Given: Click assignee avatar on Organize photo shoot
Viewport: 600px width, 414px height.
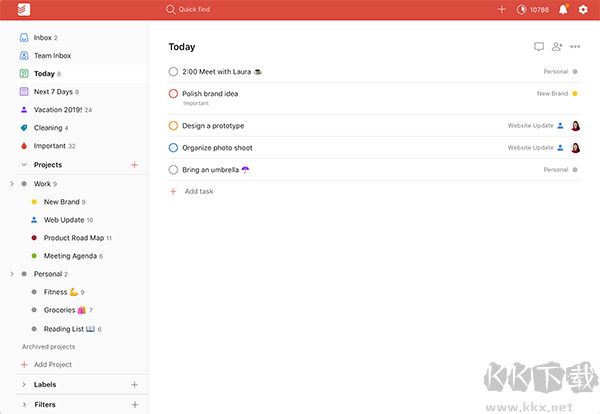Looking at the screenshot, I should pyautogui.click(x=576, y=148).
